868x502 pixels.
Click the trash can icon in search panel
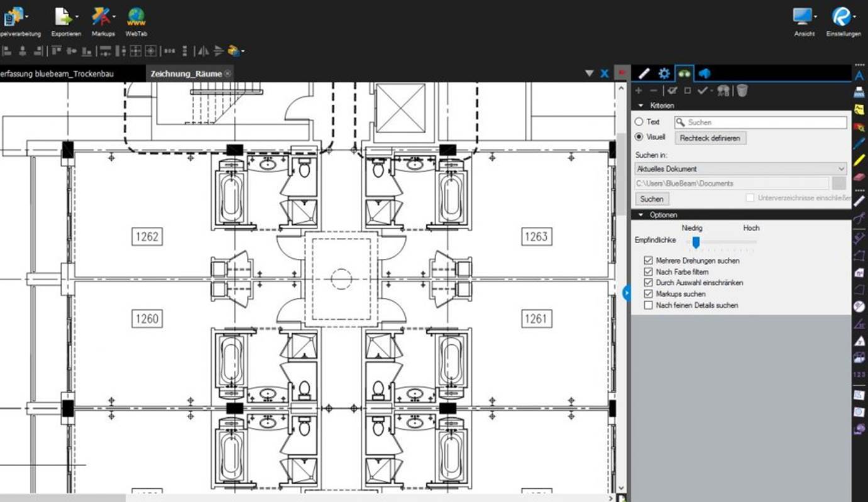(742, 91)
